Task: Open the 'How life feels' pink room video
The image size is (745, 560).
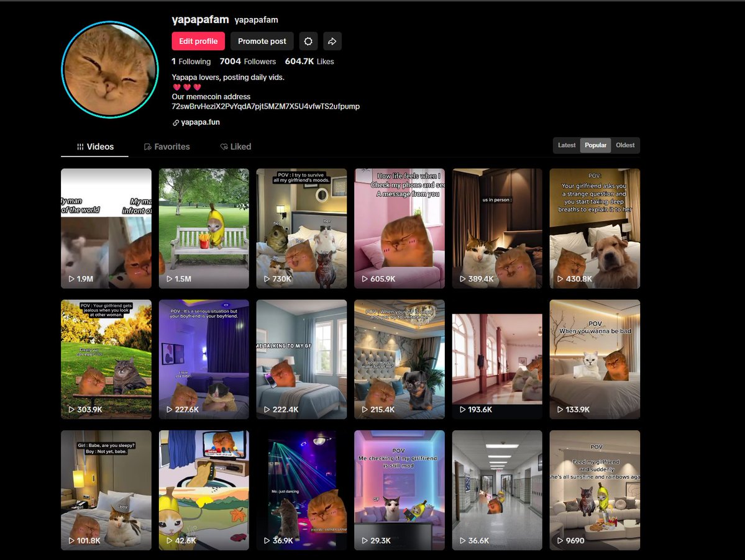Action: pyautogui.click(x=400, y=228)
